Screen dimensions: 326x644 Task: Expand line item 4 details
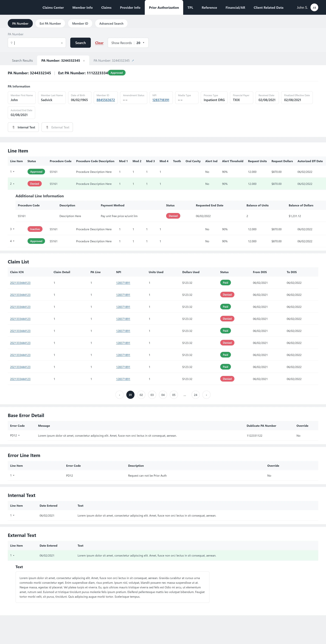point(14,241)
